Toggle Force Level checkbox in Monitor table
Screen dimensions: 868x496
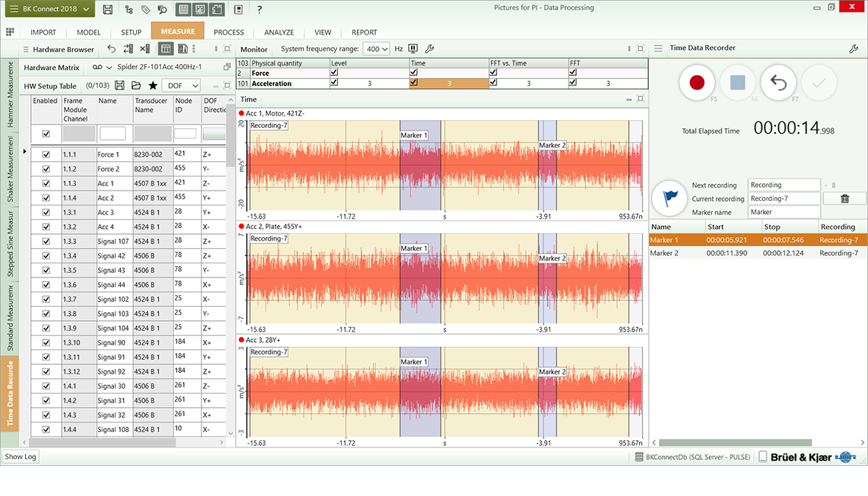coord(335,74)
